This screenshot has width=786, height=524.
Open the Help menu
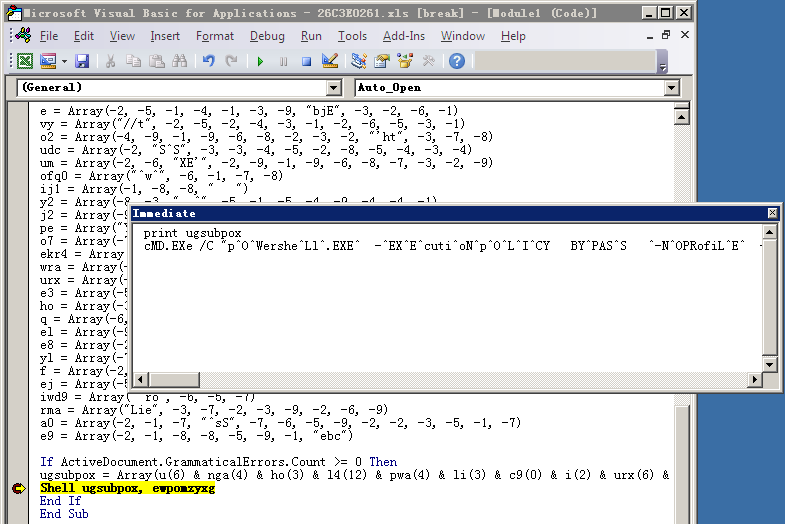513,36
